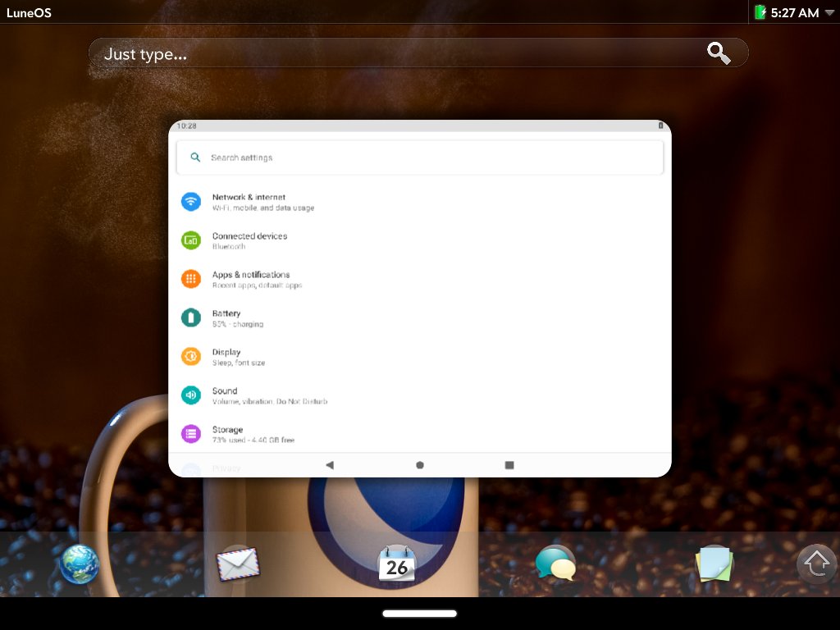Open the Apps & notifications orange icon
Screen dimensions: 840x630
coord(190,279)
